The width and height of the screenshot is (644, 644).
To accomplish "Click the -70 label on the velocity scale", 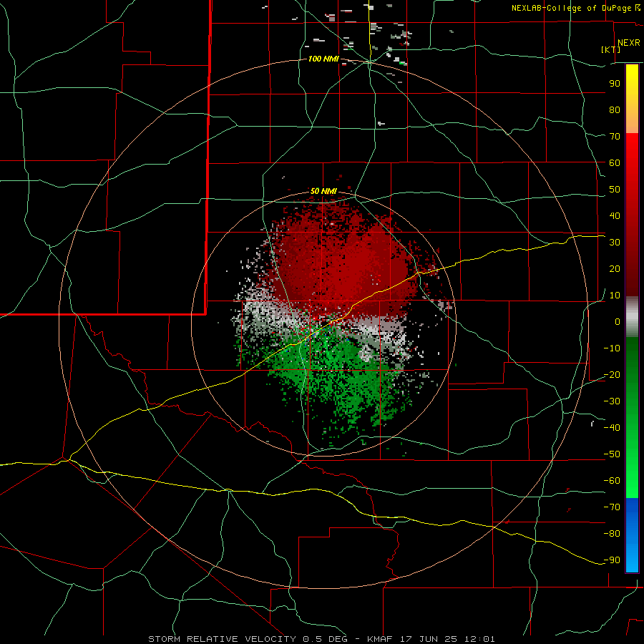I will tap(612, 507).
